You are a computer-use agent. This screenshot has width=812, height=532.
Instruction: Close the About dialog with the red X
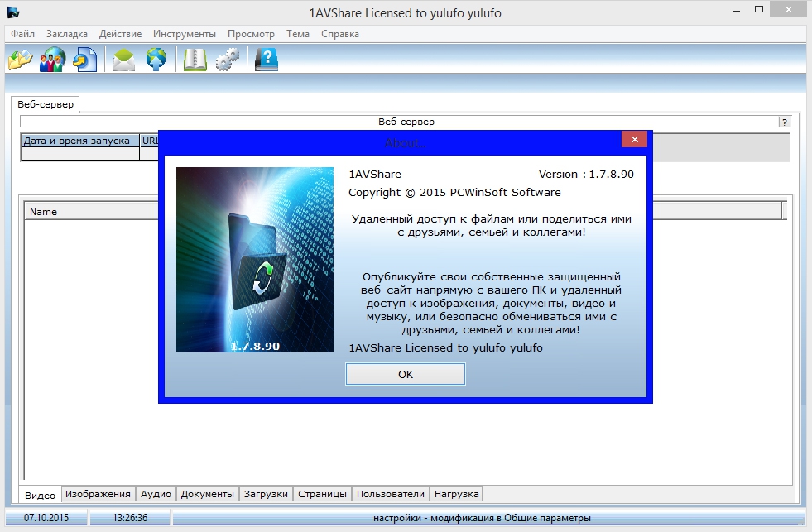(634, 139)
